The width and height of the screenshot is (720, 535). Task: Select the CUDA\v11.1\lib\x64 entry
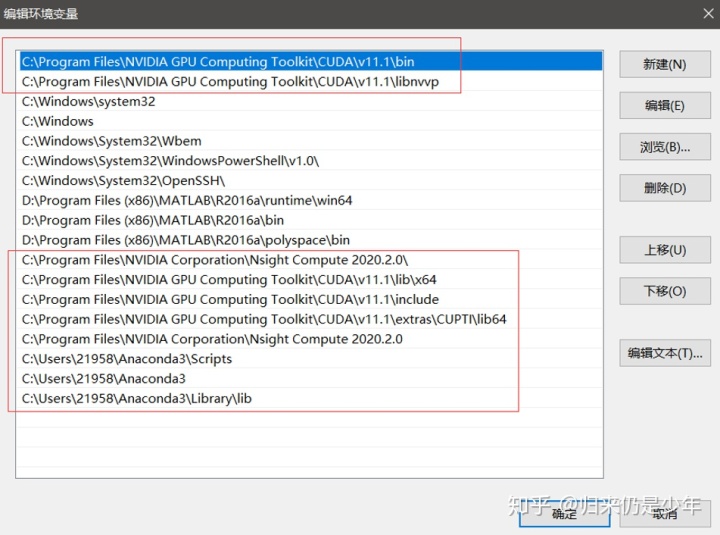pyautogui.click(x=311, y=279)
